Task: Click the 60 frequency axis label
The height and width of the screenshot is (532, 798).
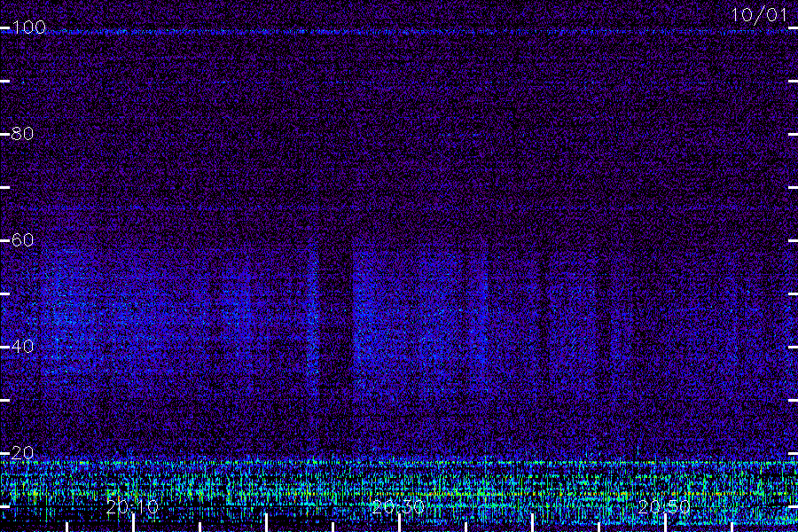Action: [22, 239]
